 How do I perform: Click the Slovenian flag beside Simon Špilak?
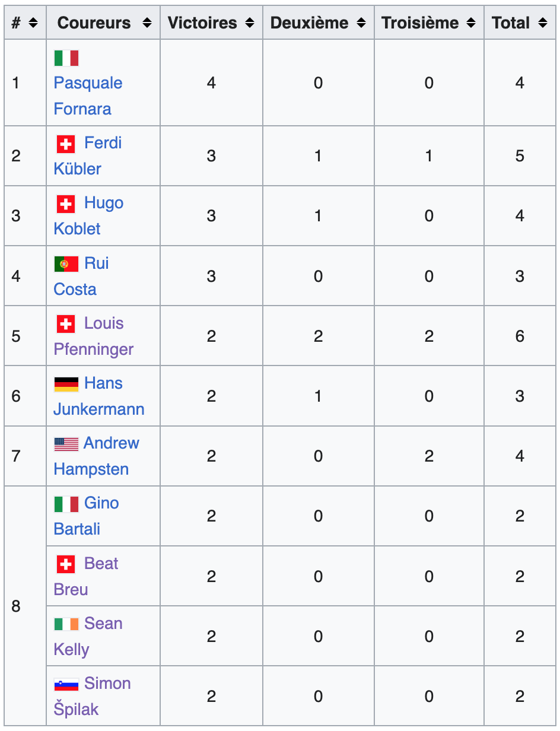coord(66,685)
